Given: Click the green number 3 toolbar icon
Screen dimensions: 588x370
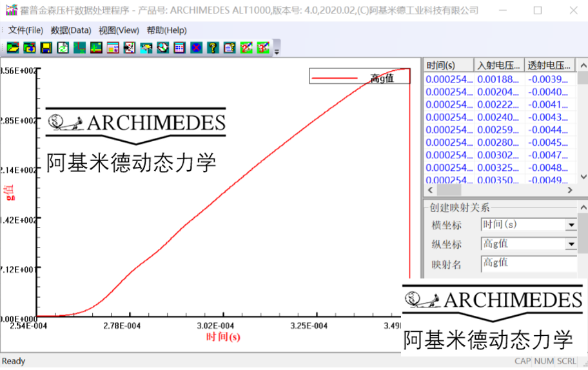Looking at the screenshot, I should 263,48.
